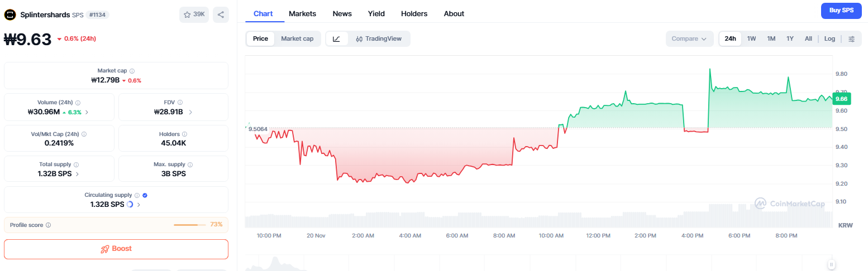Image resolution: width=868 pixels, height=271 pixels.
Task: Select 1M time range
Action: point(771,38)
